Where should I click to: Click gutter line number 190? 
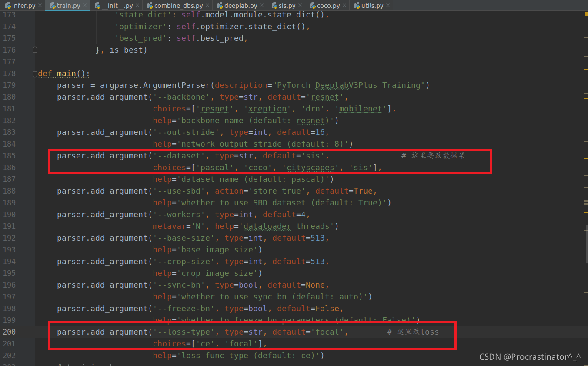9,214
